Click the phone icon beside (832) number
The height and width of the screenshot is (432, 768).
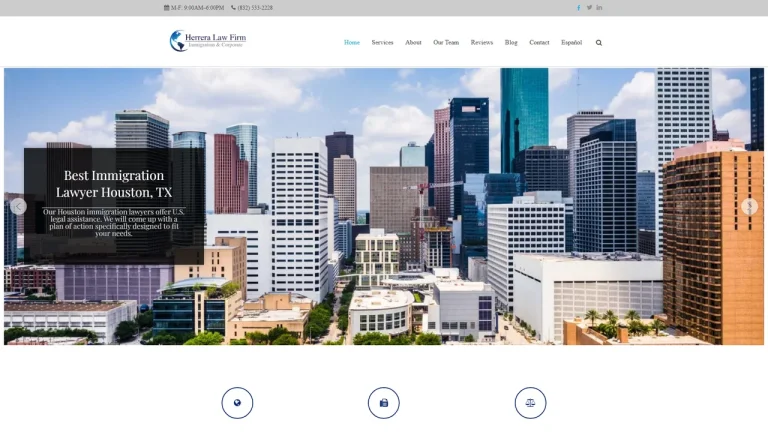tap(233, 8)
